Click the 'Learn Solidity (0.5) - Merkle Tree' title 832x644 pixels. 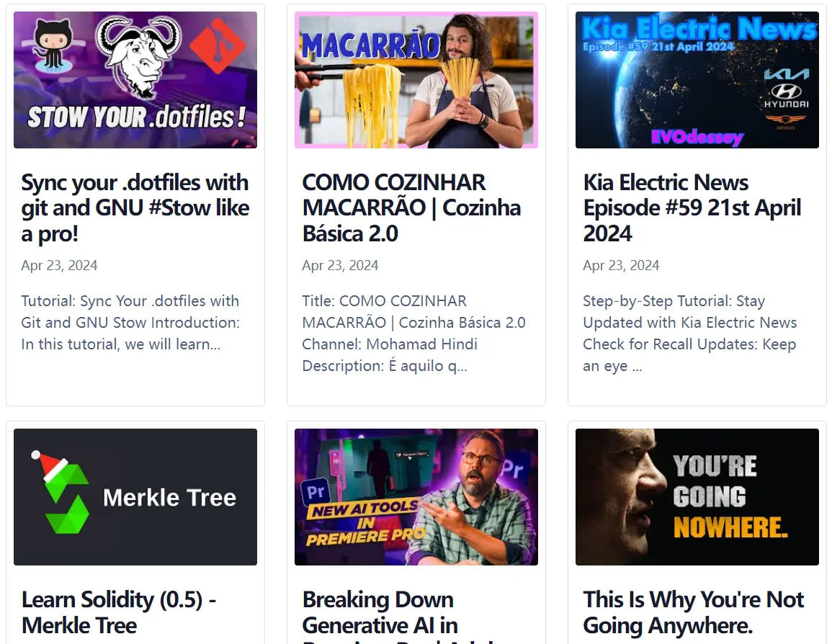click(119, 613)
